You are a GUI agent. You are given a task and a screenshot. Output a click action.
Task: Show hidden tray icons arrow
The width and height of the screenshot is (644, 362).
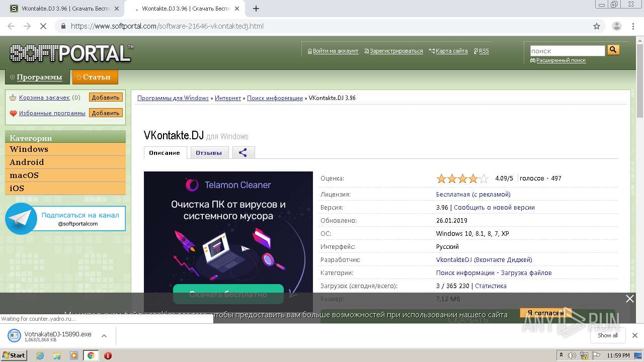pos(561,355)
